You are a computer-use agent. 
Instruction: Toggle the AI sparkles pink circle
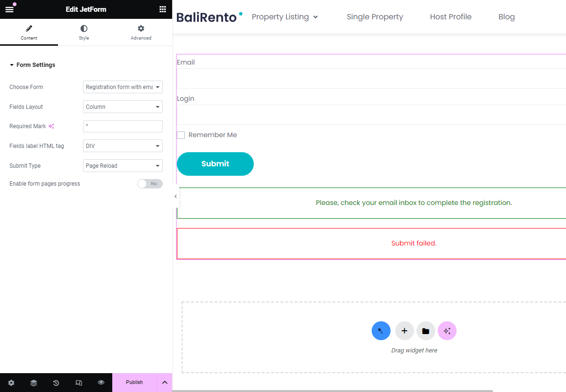pyautogui.click(x=447, y=331)
